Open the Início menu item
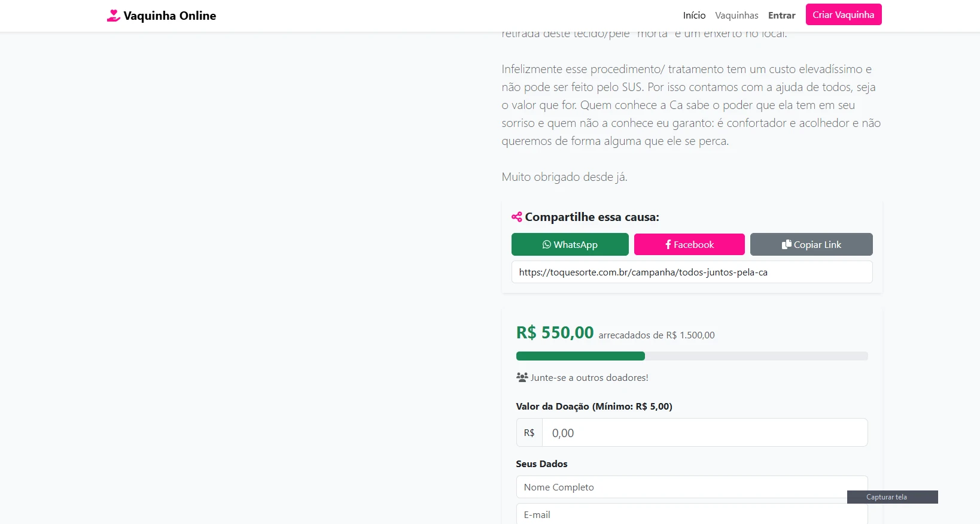This screenshot has height=524, width=980. [694, 16]
